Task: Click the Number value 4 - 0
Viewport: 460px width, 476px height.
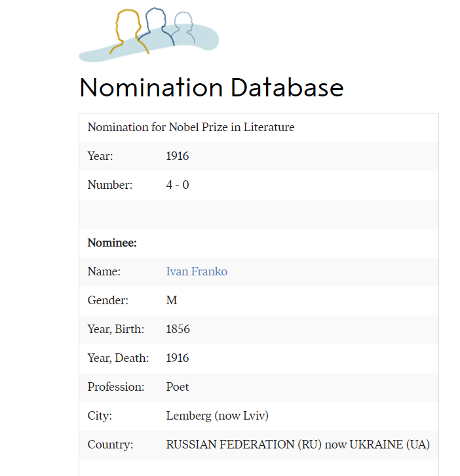Action: coord(178,185)
